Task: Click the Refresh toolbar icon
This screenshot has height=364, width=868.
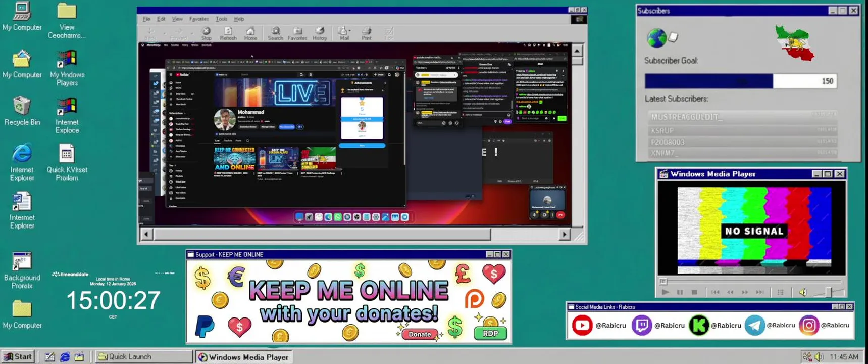Action: click(228, 33)
